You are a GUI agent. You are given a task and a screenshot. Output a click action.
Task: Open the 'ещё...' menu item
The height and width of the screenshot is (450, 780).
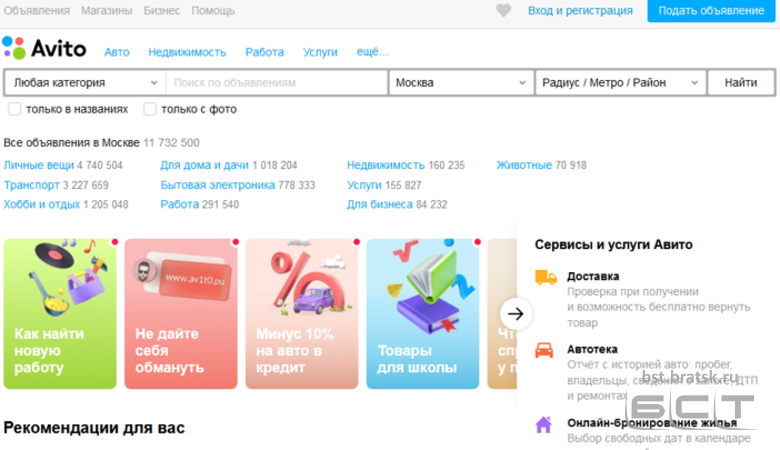pyautogui.click(x=372, y=52)
